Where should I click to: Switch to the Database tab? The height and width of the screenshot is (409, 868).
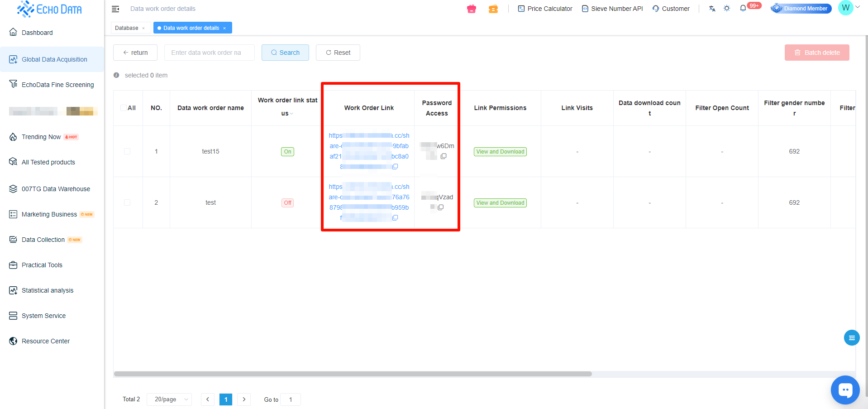(x=126, y=28)
